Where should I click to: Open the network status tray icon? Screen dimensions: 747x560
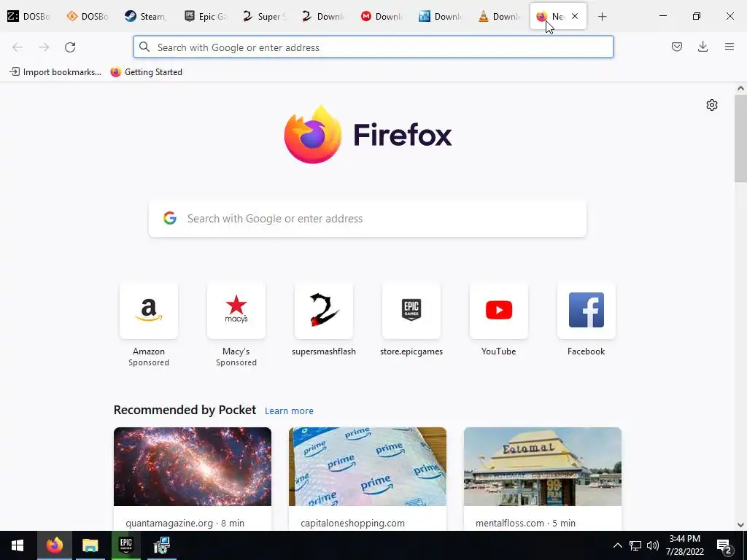point(635,545)
